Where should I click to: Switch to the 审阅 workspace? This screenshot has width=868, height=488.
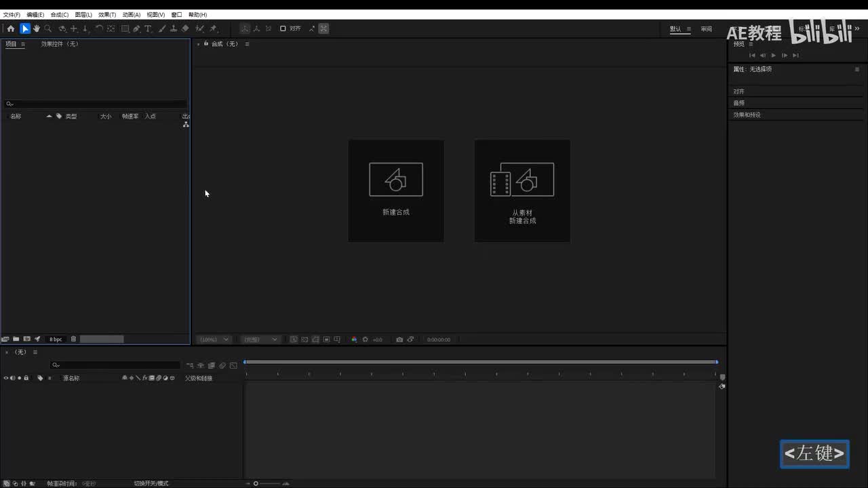707,29
